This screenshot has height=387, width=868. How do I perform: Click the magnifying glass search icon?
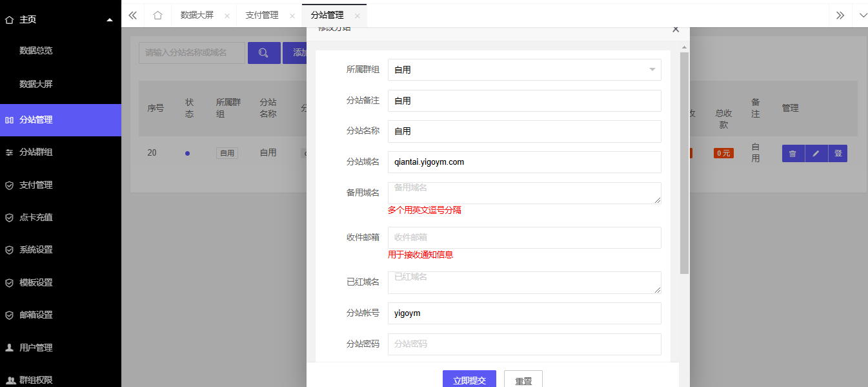pyautogui.click(x=264, y=52)
